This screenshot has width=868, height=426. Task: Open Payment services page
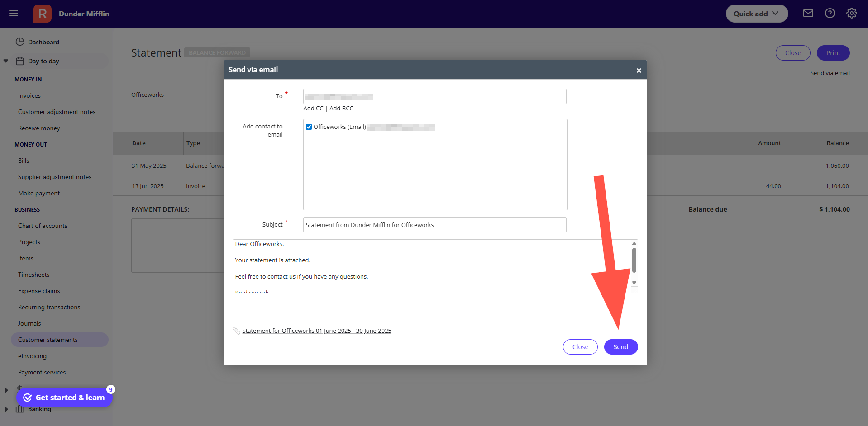42,372
